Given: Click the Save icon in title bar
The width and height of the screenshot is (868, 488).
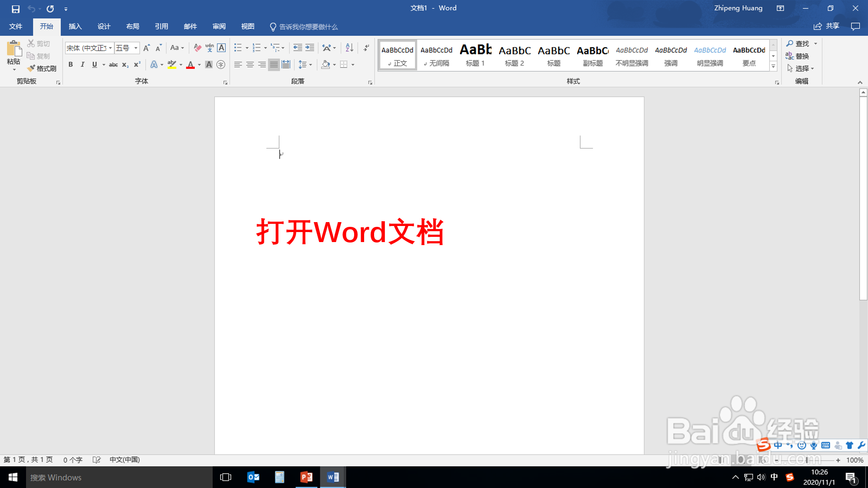Looking at the screenshot, I should 16,9.
